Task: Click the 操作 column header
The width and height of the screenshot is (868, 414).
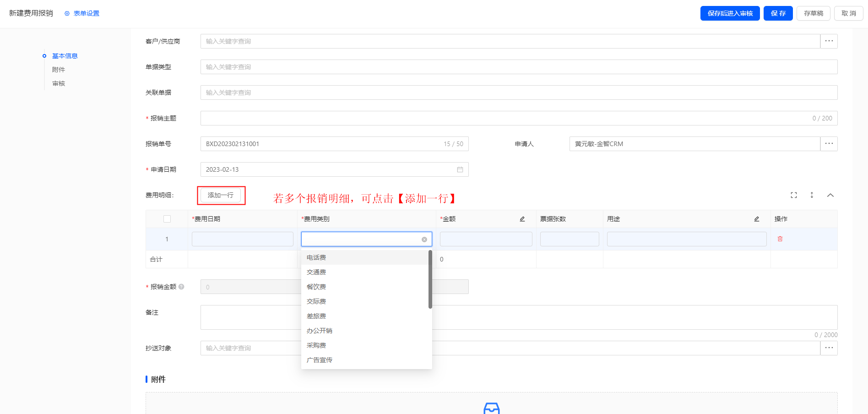Action: [804, 219]
